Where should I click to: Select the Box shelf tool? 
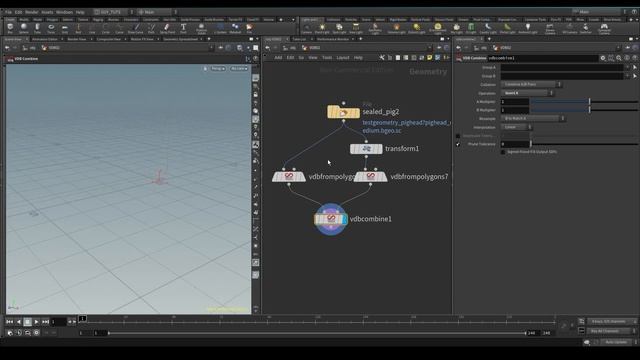click(x=10, y=28)
